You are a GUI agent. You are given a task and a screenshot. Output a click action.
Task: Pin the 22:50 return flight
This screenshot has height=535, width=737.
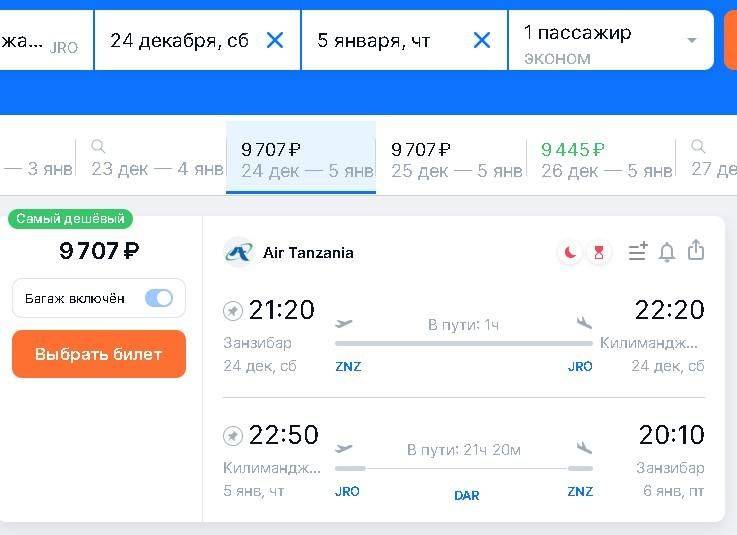(x=233, y=436)
